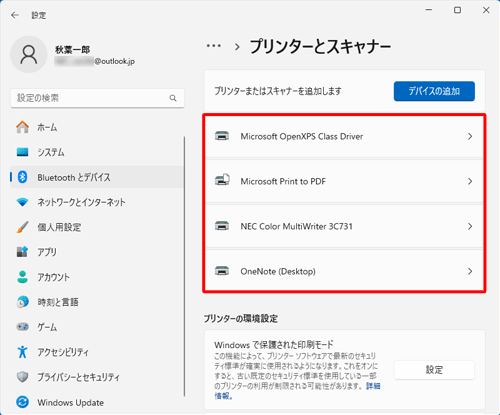Viewport: 500px width, 415px height.
Task: Click the Windows で保護された印刷モード title
Action: pos(274,344)
